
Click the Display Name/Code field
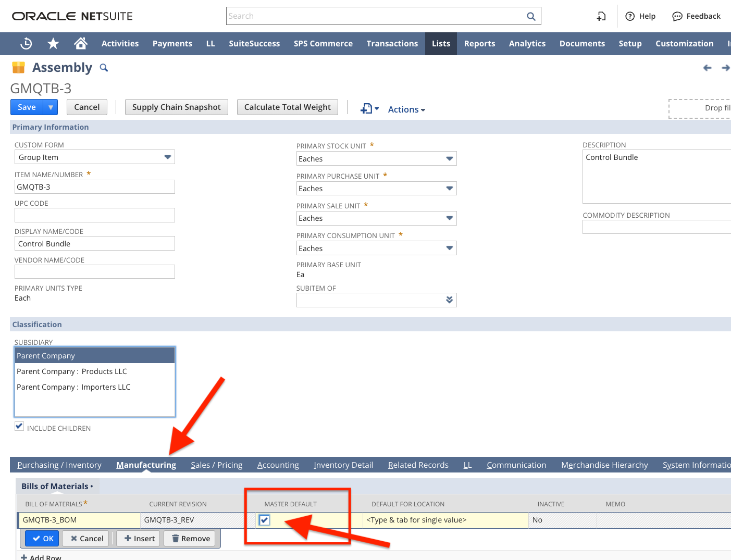click(x=95, y=244)
